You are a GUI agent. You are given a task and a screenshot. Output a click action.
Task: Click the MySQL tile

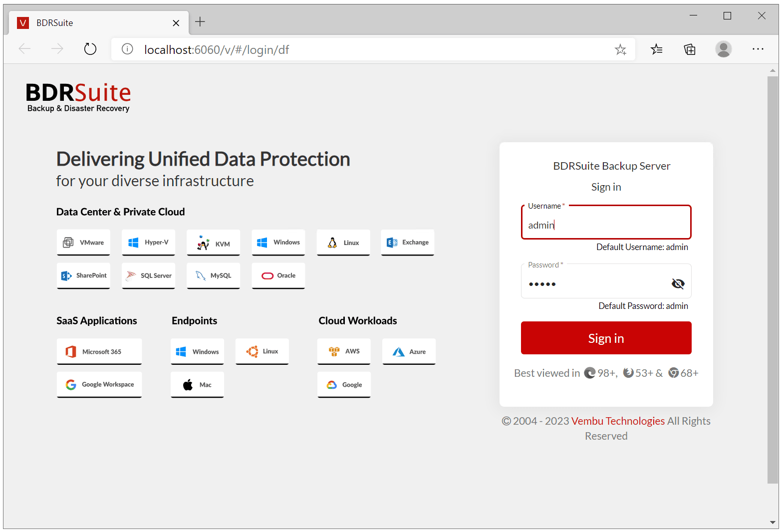(214, 275)
